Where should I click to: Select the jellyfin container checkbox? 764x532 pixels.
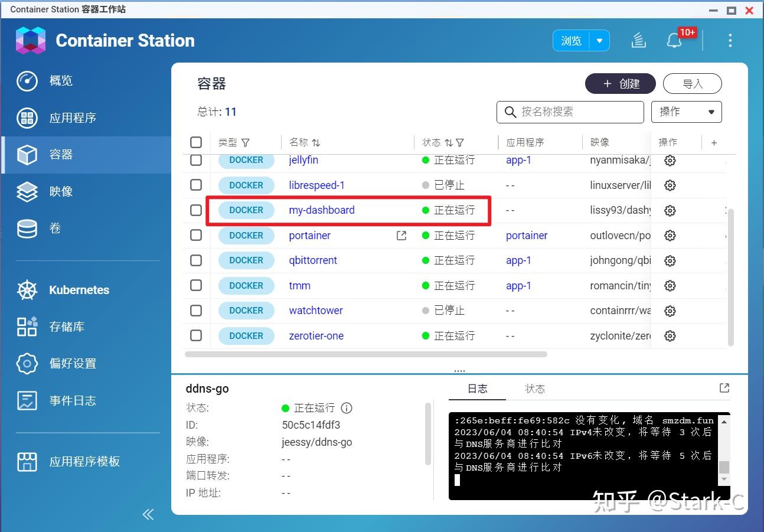click(195, 160)
